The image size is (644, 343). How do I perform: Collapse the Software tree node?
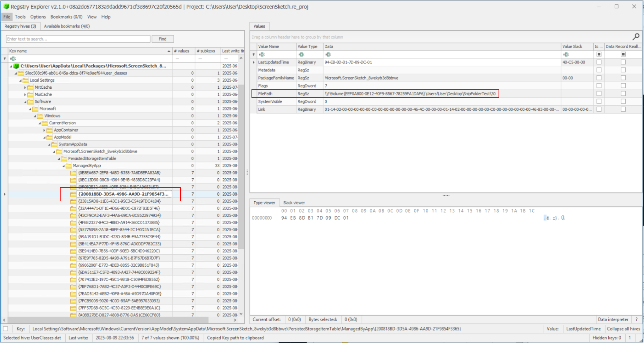(x=25, y=102)
